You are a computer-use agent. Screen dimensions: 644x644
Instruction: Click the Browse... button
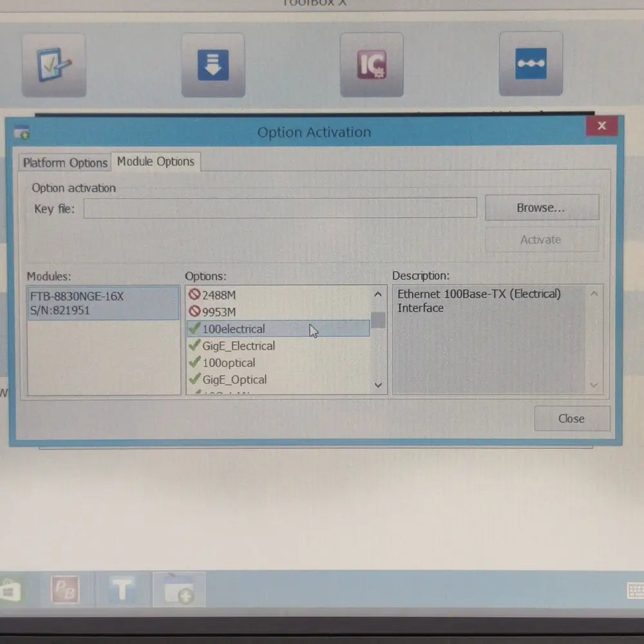[x=541, y=208]
